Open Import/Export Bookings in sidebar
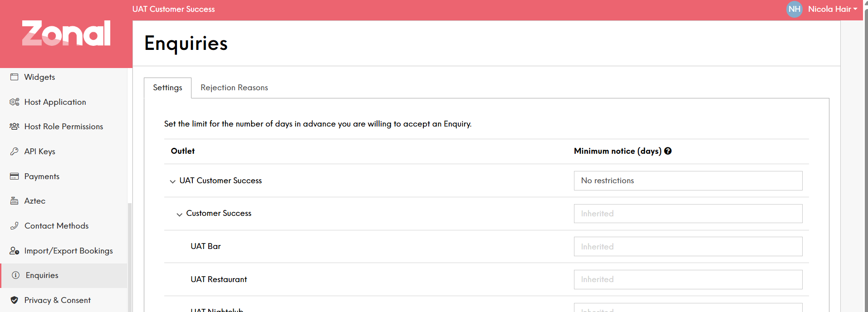Screen dimensions: 868x312 tap(68, 251)
